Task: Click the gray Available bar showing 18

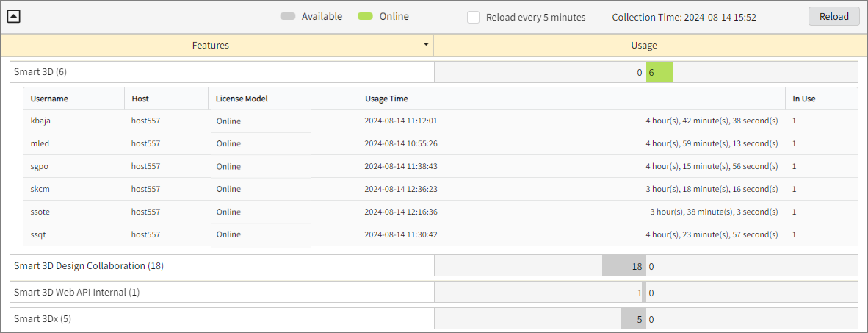Action: (x=624, y=266)
